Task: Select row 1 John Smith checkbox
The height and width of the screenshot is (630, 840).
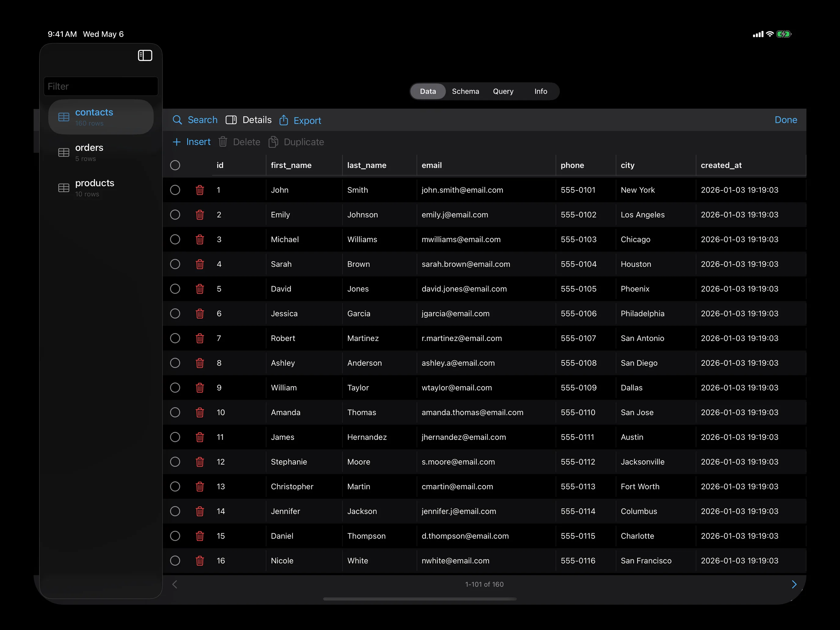Action: click(175, 190)
